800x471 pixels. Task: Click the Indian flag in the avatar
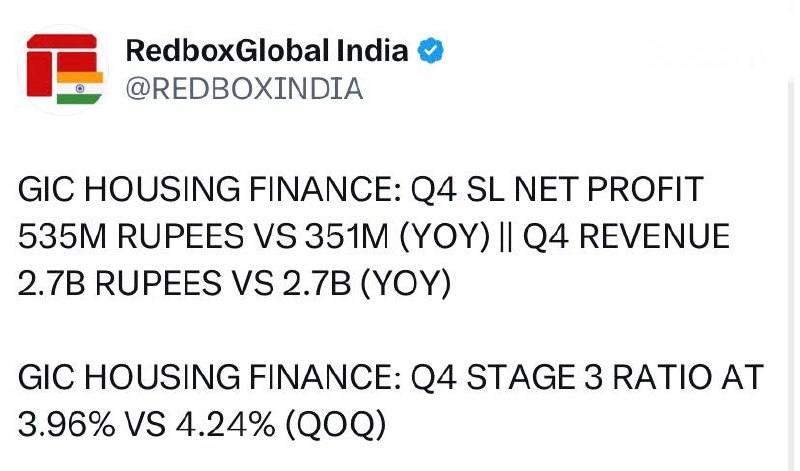pos(80,88)
